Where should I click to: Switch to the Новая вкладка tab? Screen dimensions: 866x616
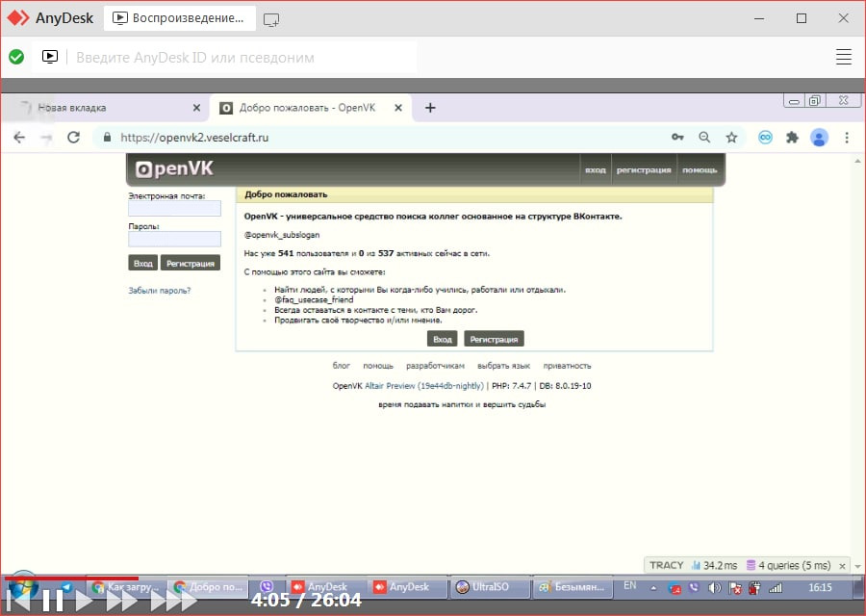click(x=106, y=108)
